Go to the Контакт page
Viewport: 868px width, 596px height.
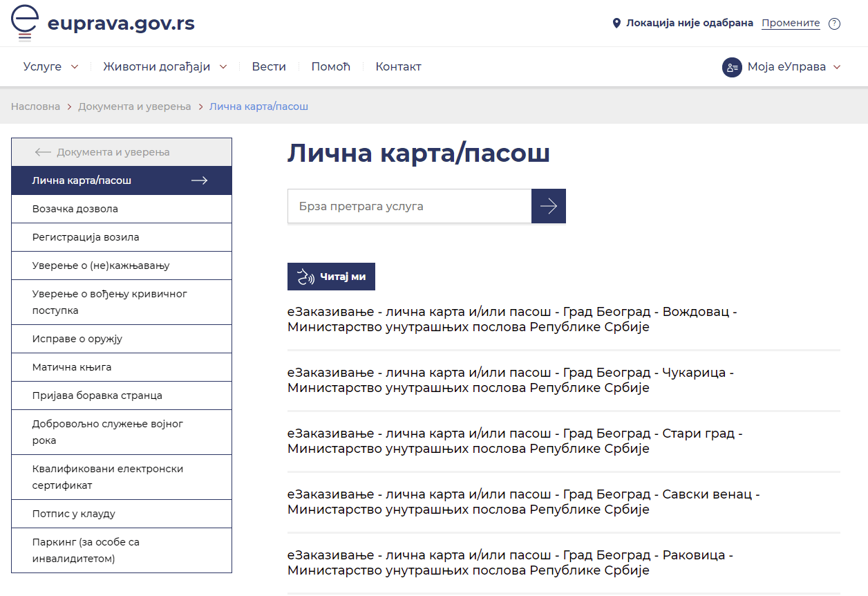pos(398,67)
